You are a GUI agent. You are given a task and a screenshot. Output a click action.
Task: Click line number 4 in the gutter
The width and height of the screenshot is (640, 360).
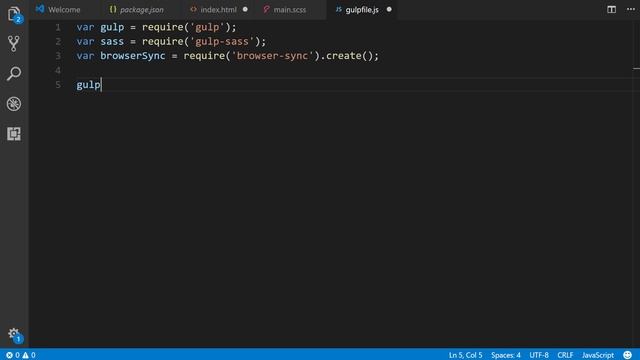(58, 70)
